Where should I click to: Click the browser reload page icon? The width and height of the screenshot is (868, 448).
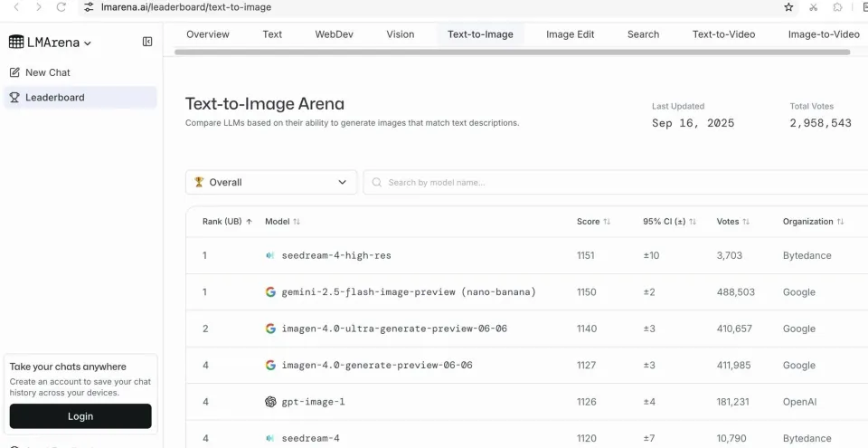point(61,7)
